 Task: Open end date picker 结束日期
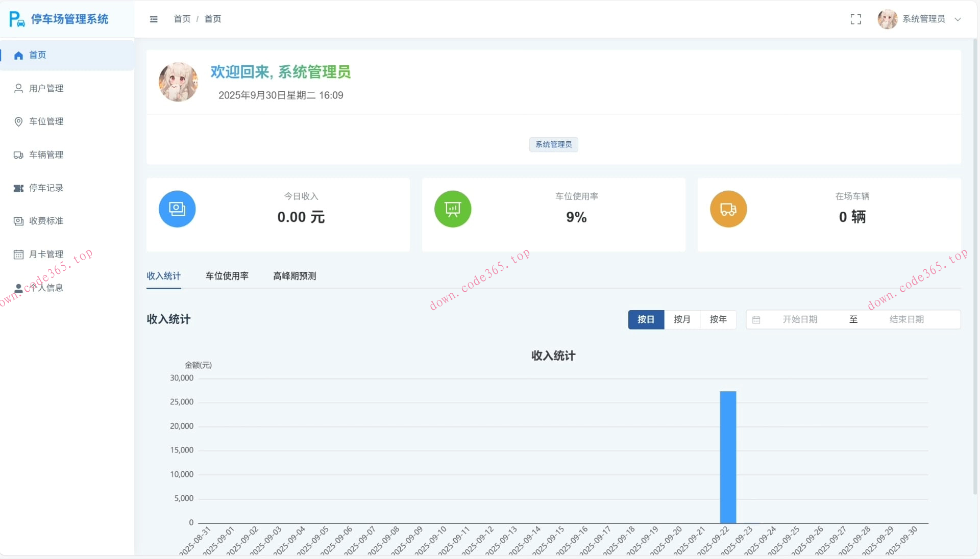pos(906,319)
